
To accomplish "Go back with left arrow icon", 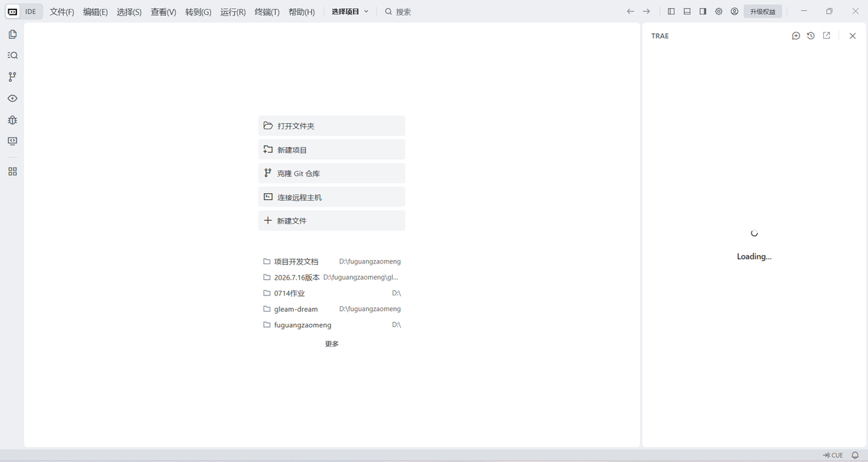I will point(631,12).
